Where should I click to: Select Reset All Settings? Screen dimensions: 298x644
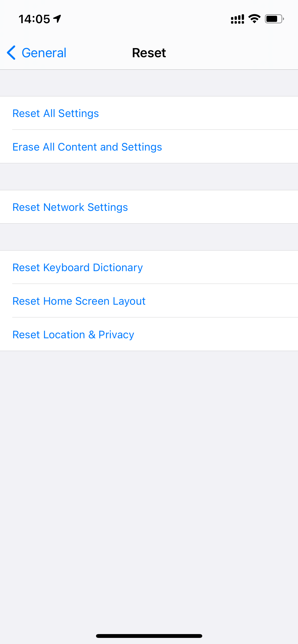(56, 113)
